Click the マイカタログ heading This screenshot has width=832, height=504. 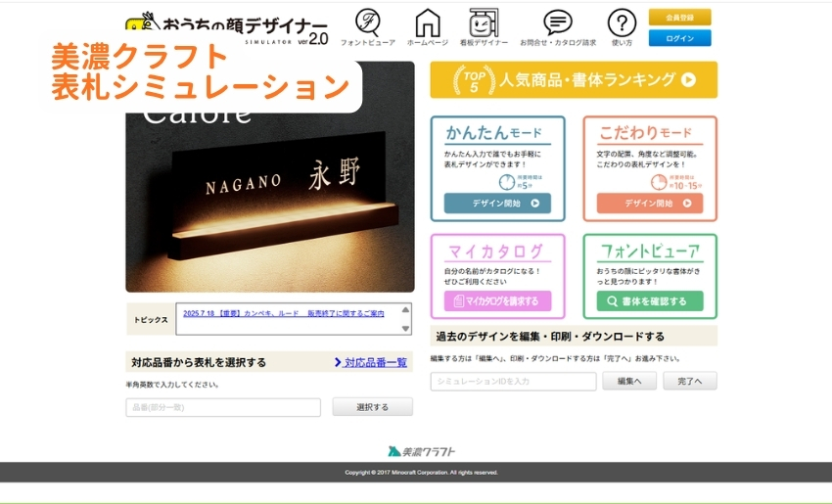[496, 251]
